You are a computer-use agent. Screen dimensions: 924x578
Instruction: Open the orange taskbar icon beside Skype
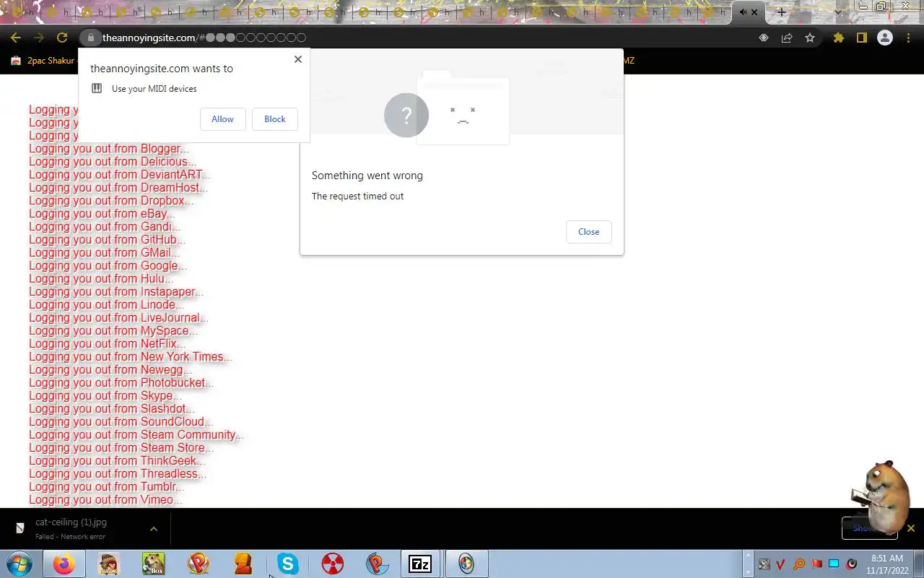pos(243,564)
